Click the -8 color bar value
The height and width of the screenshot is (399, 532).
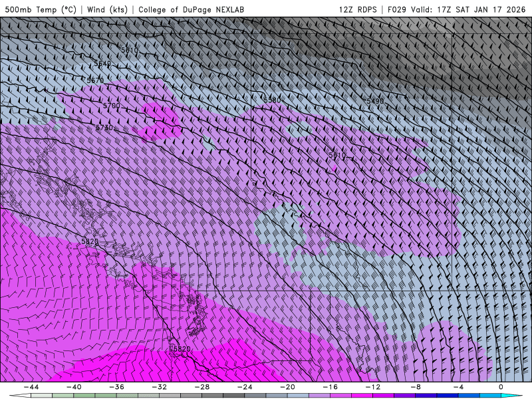coord(415,387)
